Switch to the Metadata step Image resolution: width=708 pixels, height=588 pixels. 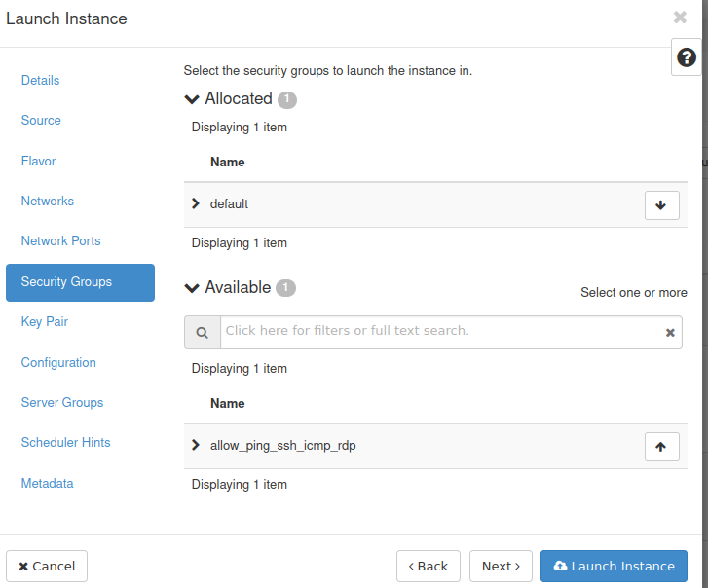click(48, 483)
